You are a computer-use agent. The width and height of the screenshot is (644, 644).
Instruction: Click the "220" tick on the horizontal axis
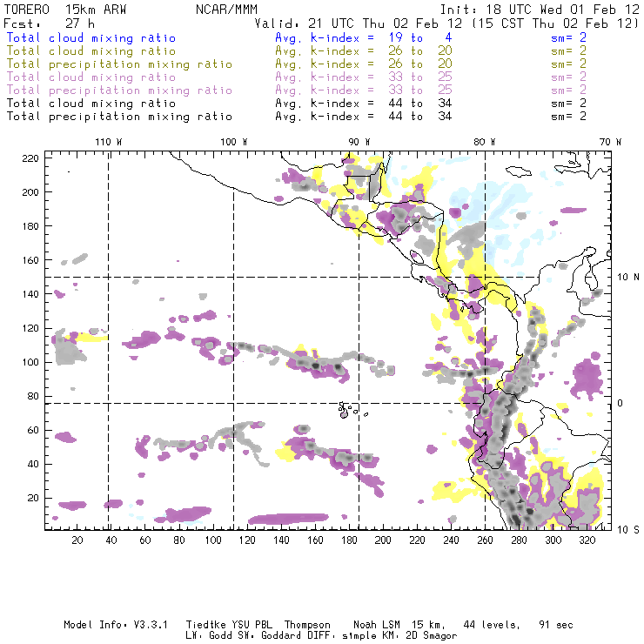tap(417, 540)
